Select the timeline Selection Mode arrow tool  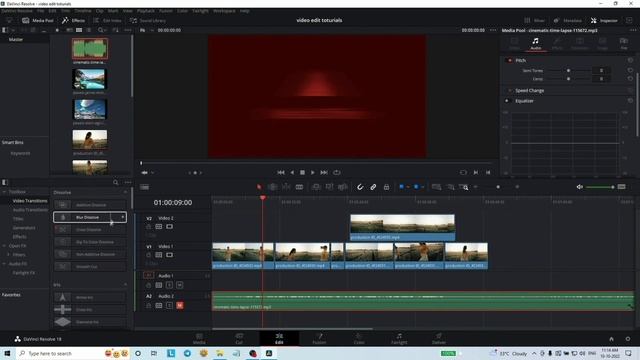pyautogui.click(x=259, y=187)
